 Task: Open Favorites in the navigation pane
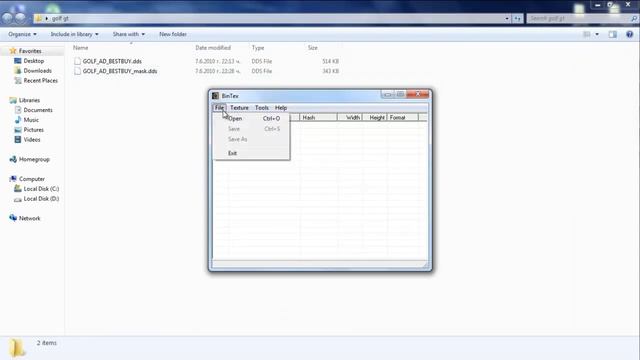pos(30,51)
